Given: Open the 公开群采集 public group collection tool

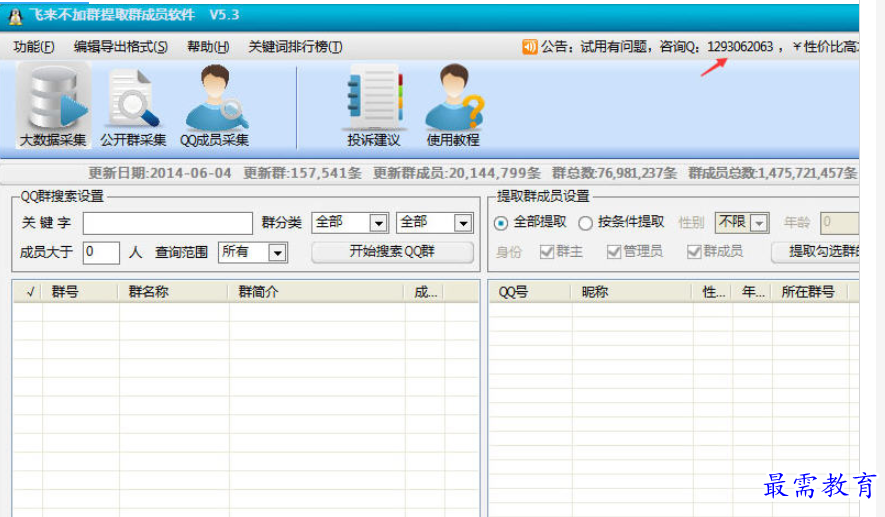Looking at the screenshot, I should (133, 107).
